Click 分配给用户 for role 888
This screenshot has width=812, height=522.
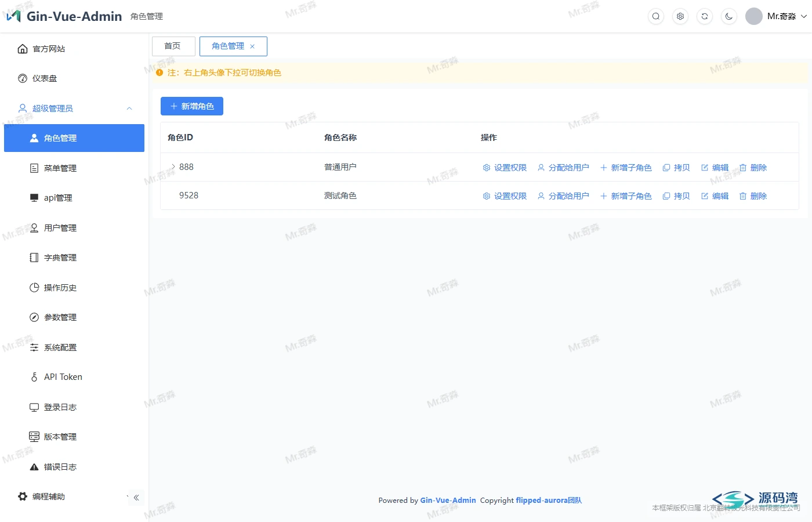563,168
